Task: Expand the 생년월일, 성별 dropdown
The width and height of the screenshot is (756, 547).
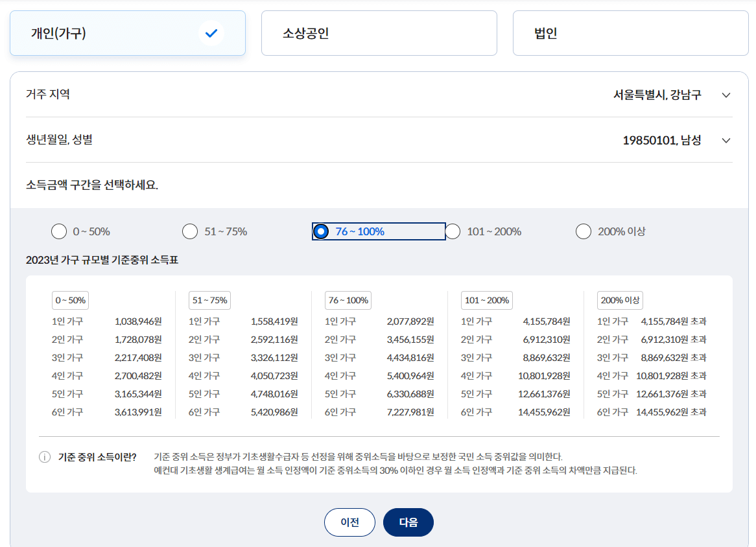Action: [726, 140]
